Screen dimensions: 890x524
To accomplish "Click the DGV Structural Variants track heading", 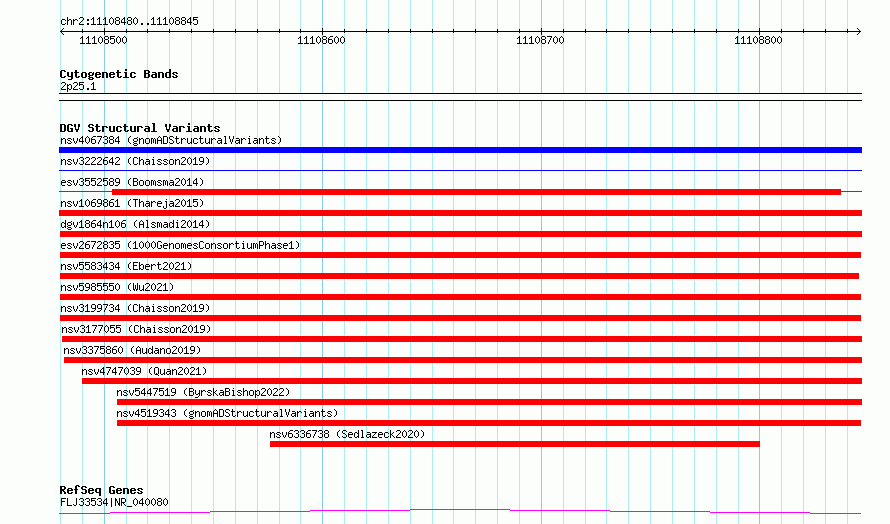I will click(x=140, y=128).
